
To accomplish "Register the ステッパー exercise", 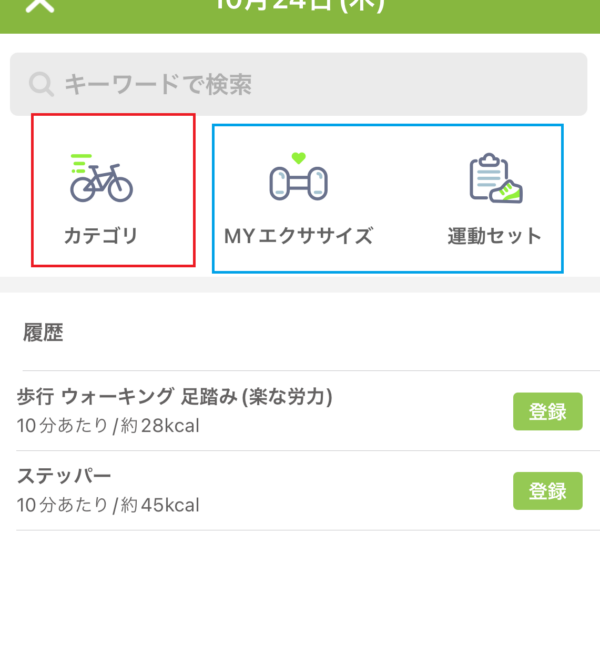I will [x=548, y=491].
